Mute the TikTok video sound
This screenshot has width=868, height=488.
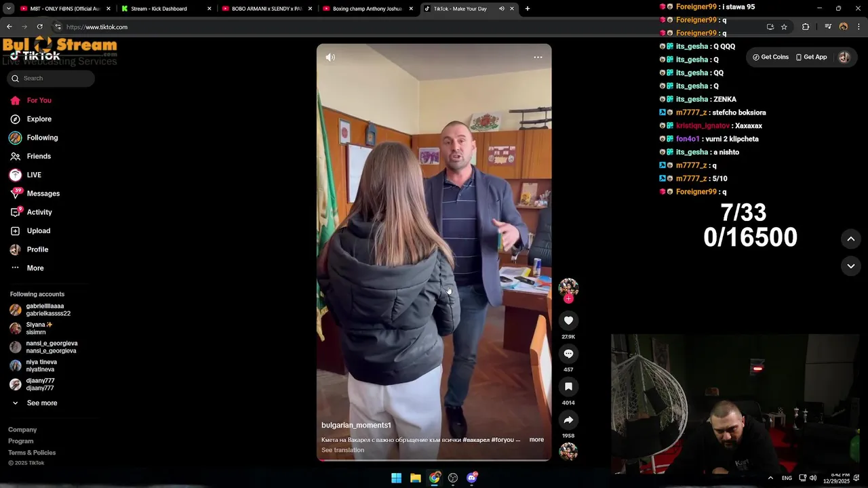tap(330, 58)
